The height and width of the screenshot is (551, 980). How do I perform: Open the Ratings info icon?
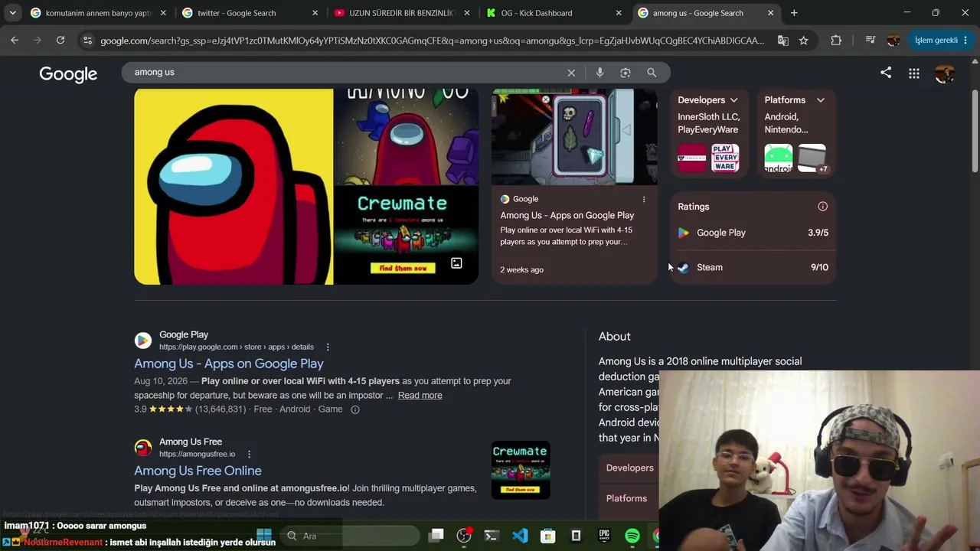pos(823,207)
